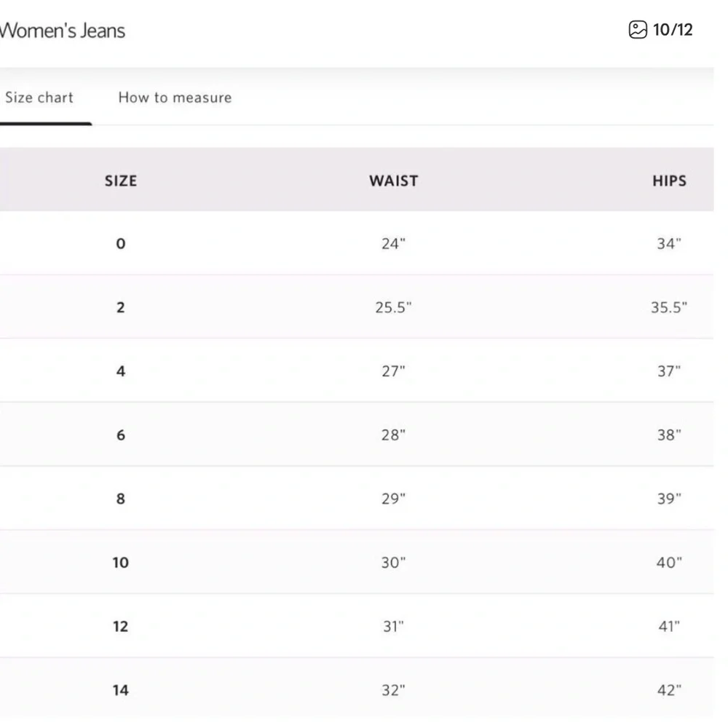This screenshot has width=728, height=728.
Task: Click the 25.5" waist value
Action: click(x=393, y=307)
